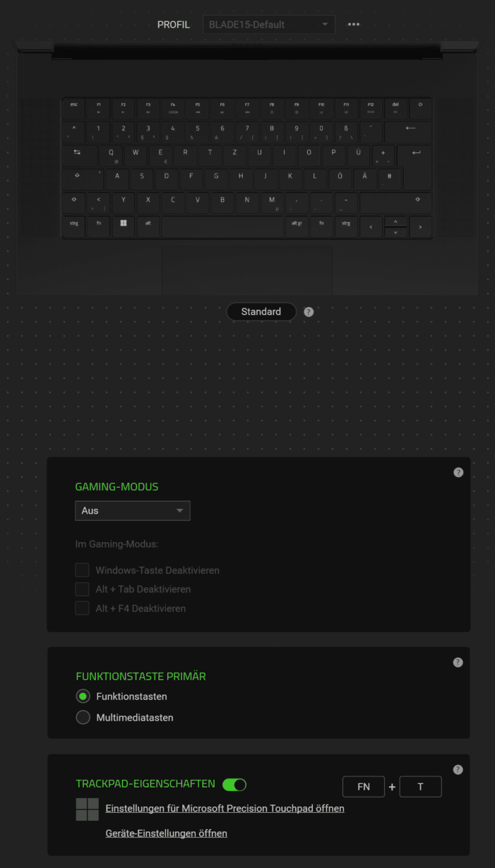Select the power key on the keyboard
Screen dimensions: 495x868
click(420, 107)
